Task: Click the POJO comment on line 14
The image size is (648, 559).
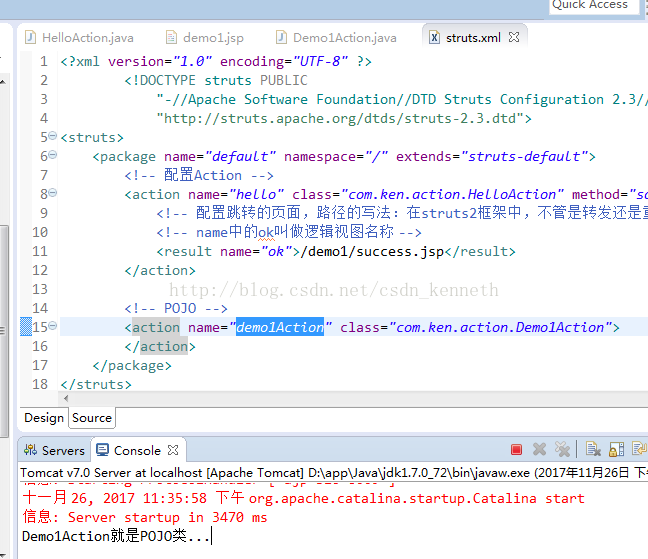Action: tap(176, 308)
